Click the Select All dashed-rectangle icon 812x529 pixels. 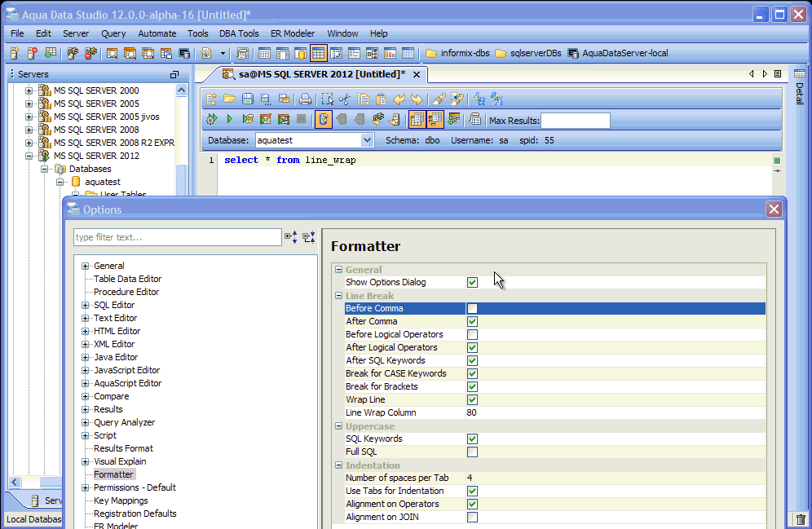(327, 99)
